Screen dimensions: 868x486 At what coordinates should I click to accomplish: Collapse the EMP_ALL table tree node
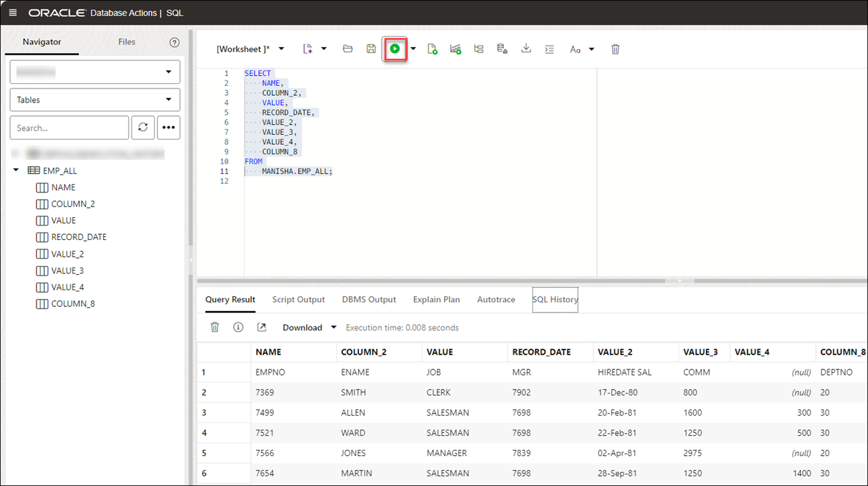16,171
